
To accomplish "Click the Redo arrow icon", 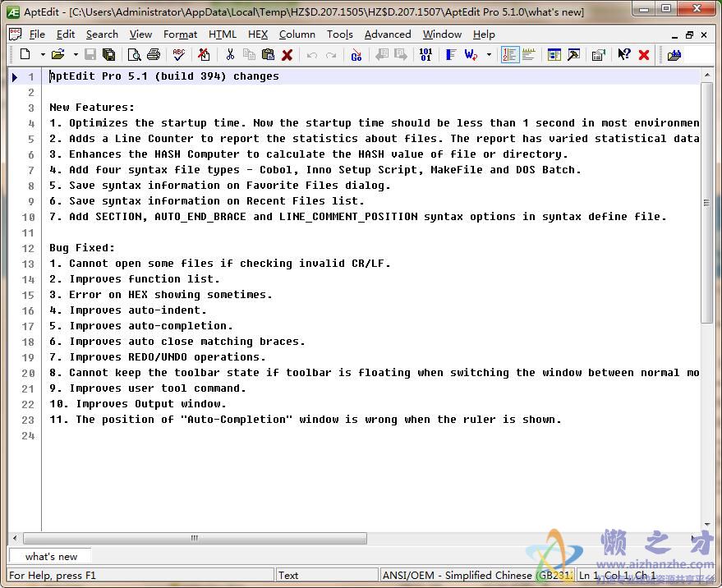I will tap(331, 55).
